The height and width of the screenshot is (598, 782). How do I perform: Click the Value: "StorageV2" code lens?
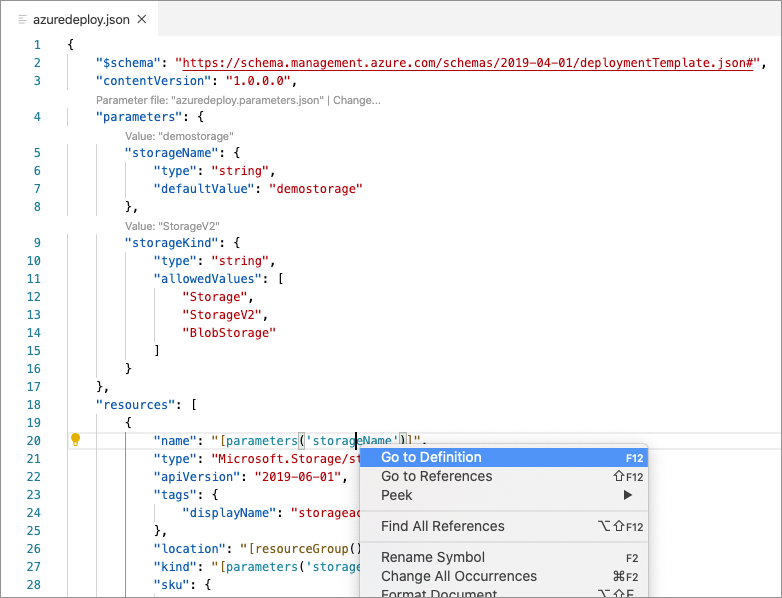[172, 226]
